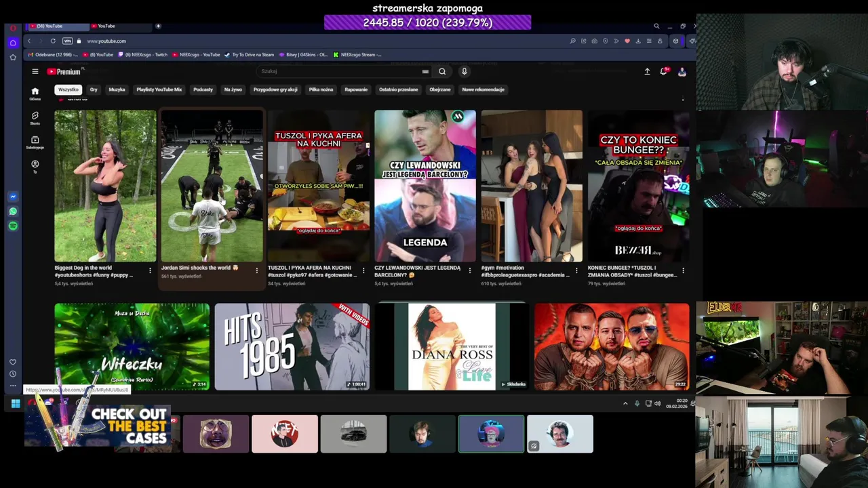
Task: Open Spotify in the Opera sidebar
Action: pyautogui.click(x=13, y=226)
